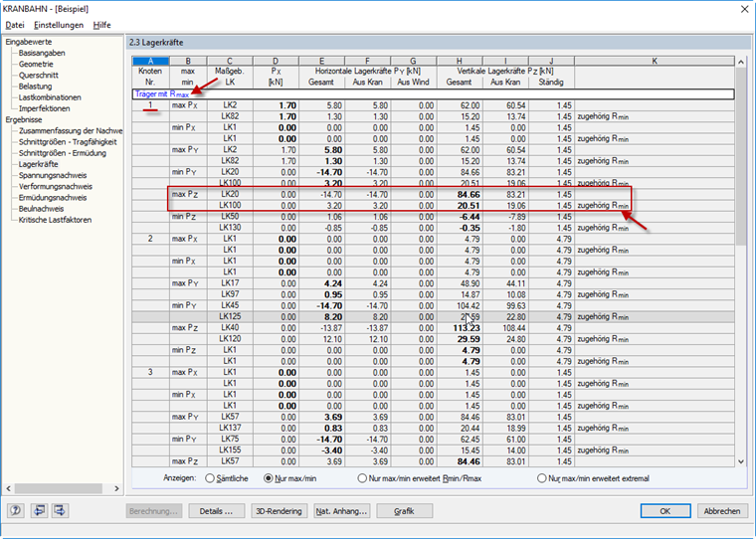Open Imperfektionen in the navigator
The width and height of the screenshot is (756, 539).
[45, 108]
